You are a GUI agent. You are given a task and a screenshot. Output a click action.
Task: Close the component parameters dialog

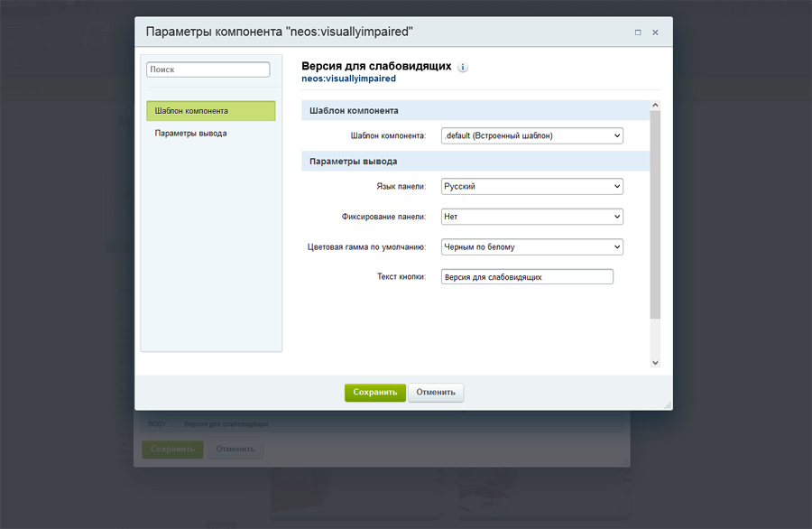pyautogui.click(x=655, y=32)
